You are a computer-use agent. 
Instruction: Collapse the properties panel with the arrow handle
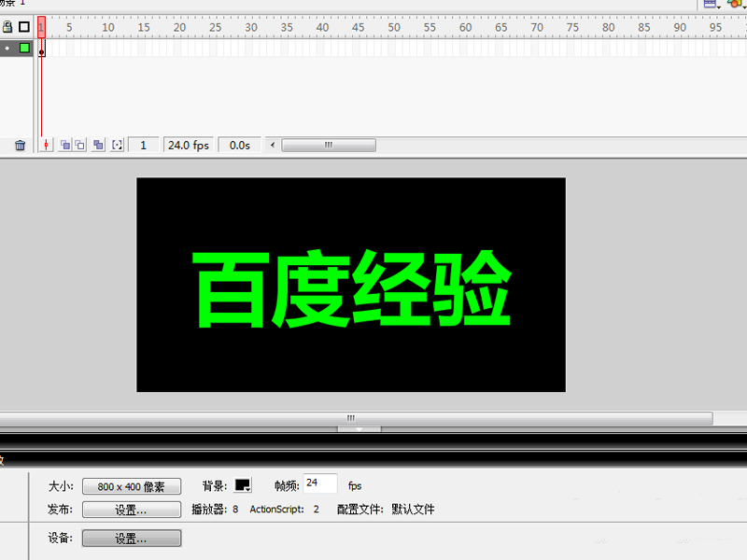[x=359, y=429]
